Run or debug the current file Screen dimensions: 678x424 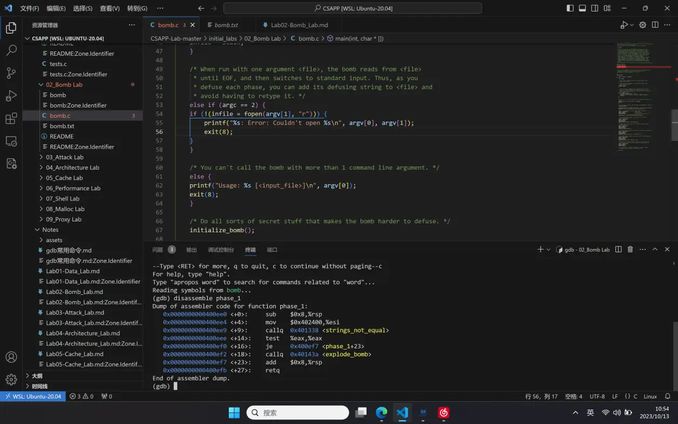(x=624, y=25)
